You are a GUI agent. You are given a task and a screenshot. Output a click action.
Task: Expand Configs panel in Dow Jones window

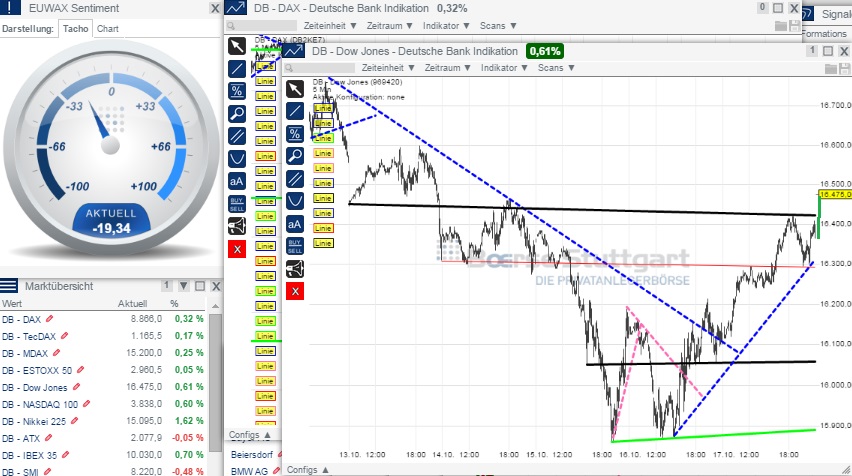click(308, 469)
